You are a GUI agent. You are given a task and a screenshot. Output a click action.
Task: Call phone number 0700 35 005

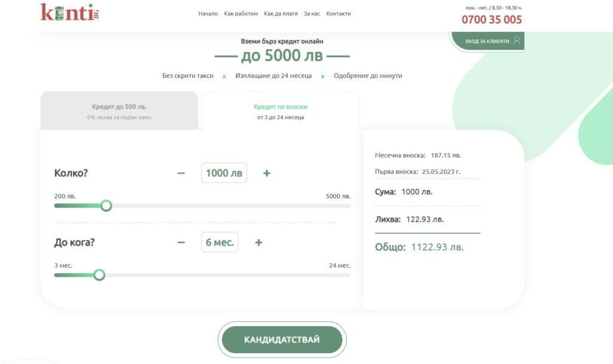click(491, 20)
